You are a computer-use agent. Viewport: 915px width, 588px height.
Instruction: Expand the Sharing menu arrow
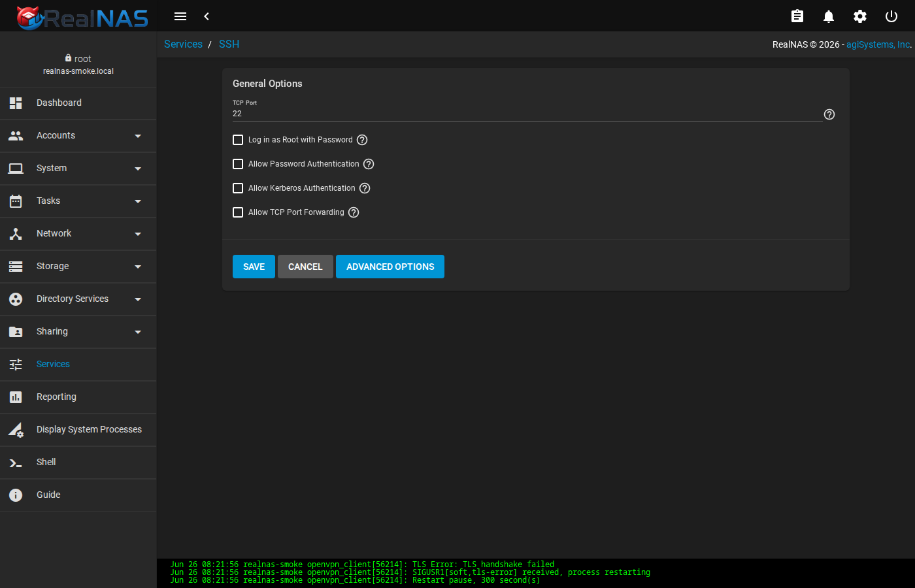click(x=138, y=332)
